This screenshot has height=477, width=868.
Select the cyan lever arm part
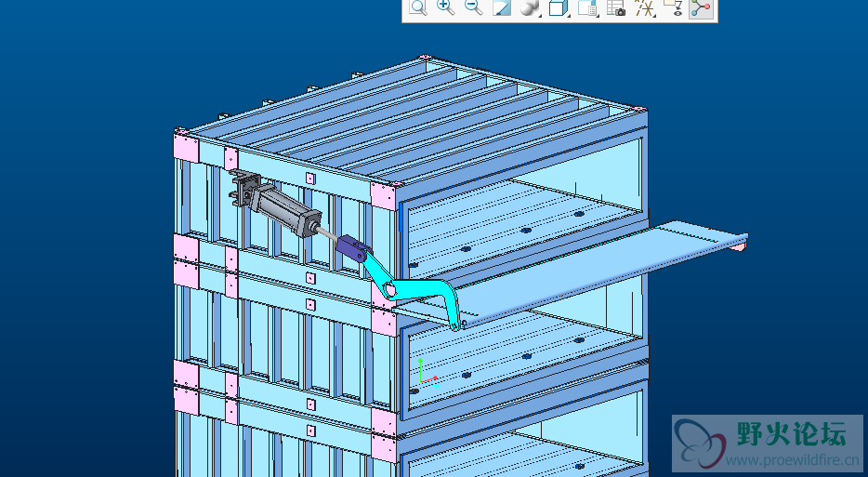coord(421,291)
